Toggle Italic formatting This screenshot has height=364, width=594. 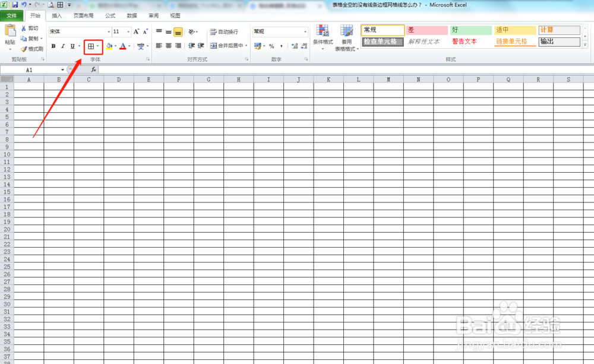coord(63,46)
